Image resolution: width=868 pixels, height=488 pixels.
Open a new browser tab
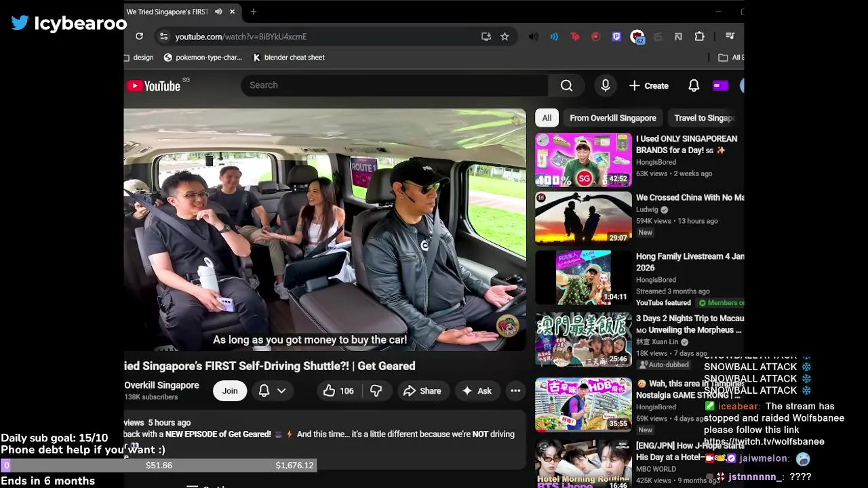pyautogui.click(x=254, y=12)
